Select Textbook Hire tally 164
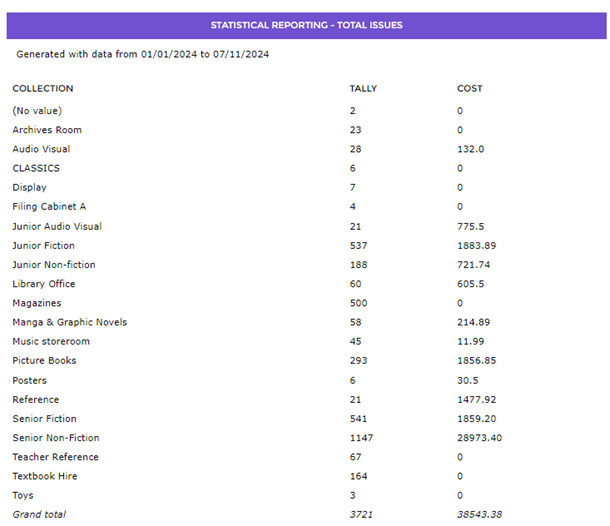The image size is (610, 526). point(358,476)
